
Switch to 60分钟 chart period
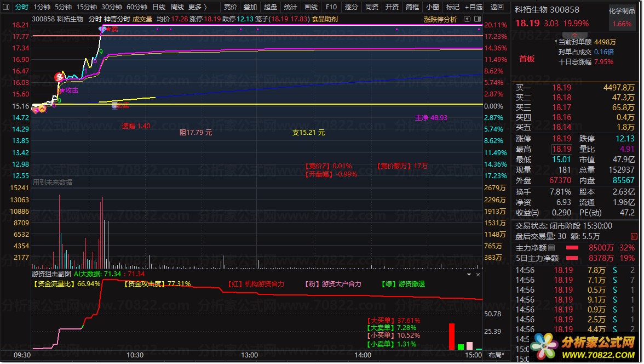[x=137, y=7]
